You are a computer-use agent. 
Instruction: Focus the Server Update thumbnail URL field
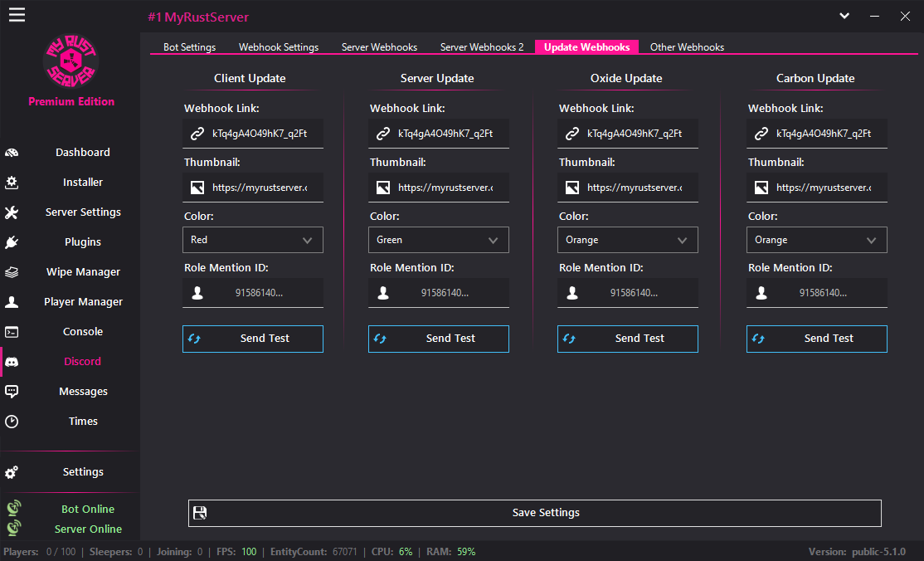pos(439,188)
